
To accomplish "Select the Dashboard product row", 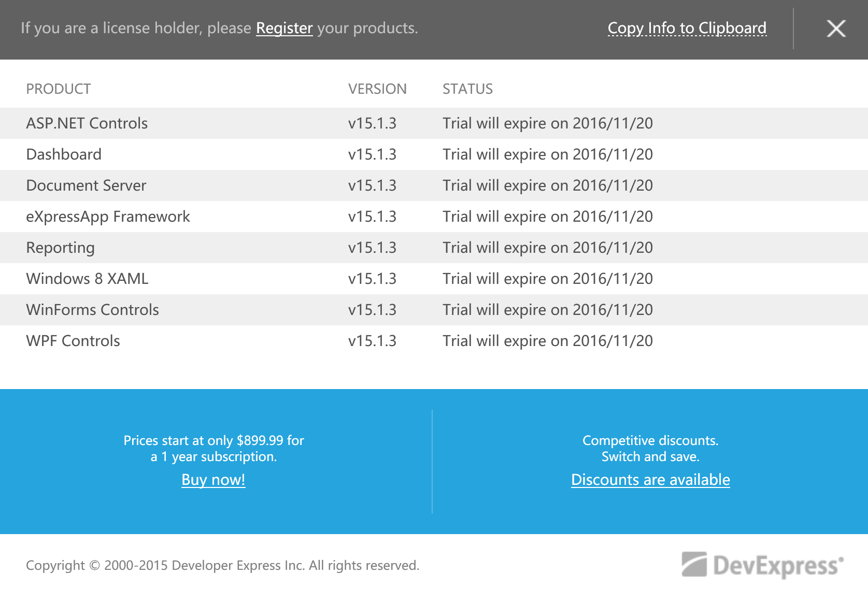I will 64,154.
